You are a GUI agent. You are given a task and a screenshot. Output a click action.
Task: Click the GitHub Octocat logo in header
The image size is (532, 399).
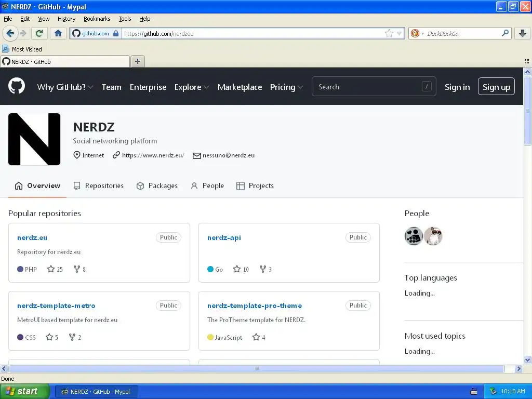click(x=17, y=86)
